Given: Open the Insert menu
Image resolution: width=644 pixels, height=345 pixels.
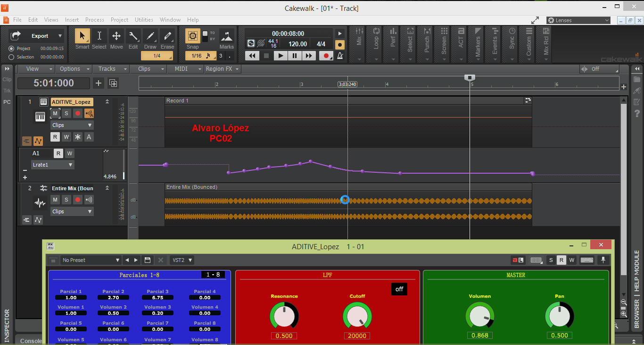Looking at the screenshot, I should pyautogui.click(x=72, y=20).
